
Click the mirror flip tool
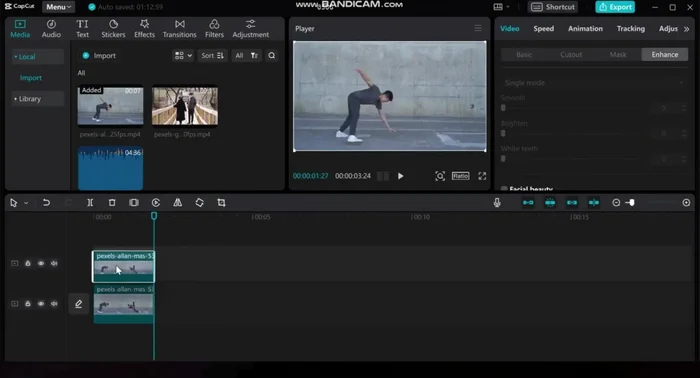coord(178,203)
